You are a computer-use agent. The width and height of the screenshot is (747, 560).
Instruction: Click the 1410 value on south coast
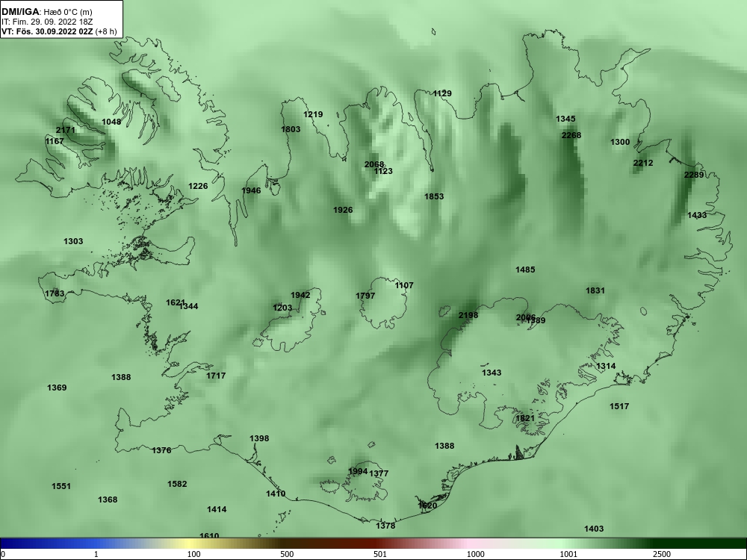[x=276, y=494]
